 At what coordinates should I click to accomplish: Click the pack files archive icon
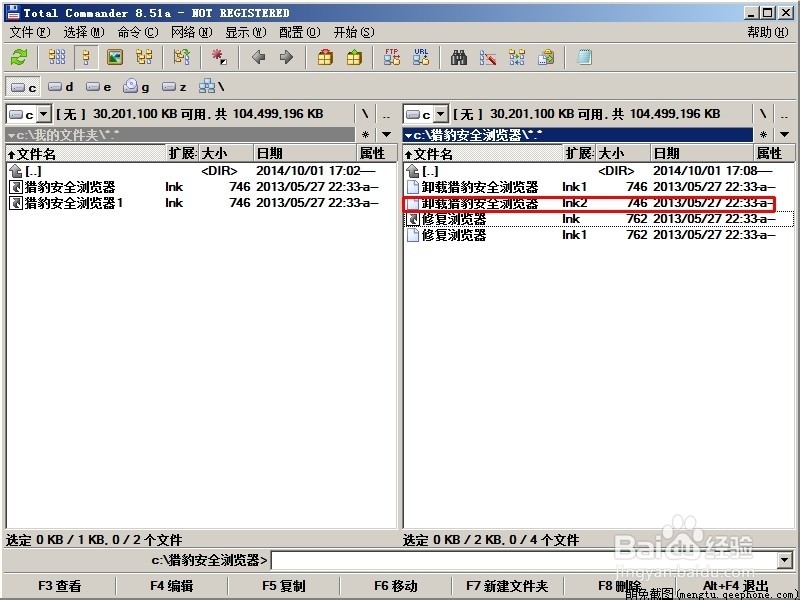click(x=325, y=57)
